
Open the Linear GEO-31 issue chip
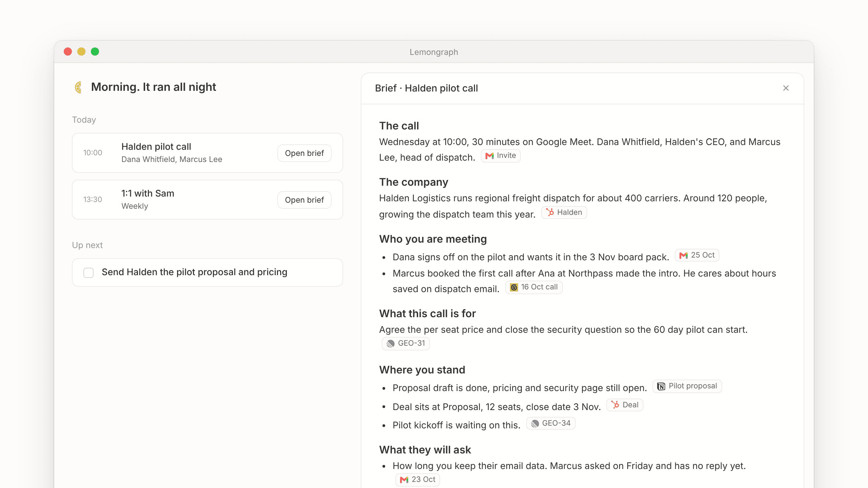pos(406,343)
